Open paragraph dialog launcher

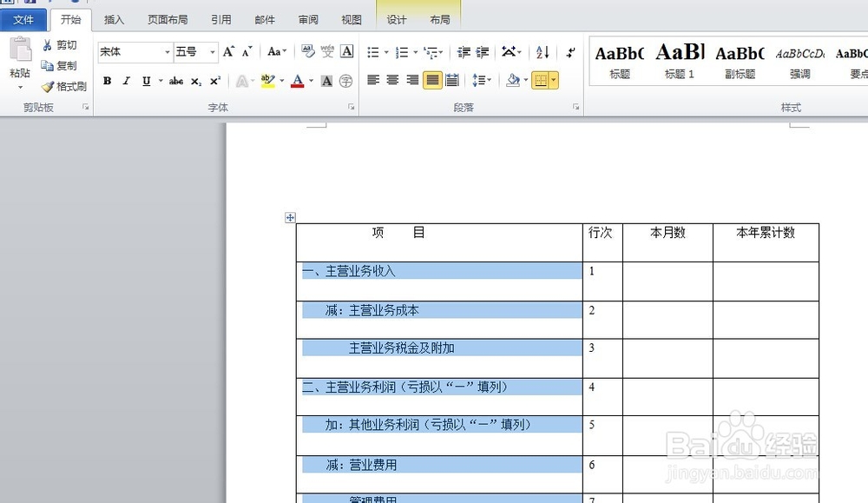(x=575, y=107)
